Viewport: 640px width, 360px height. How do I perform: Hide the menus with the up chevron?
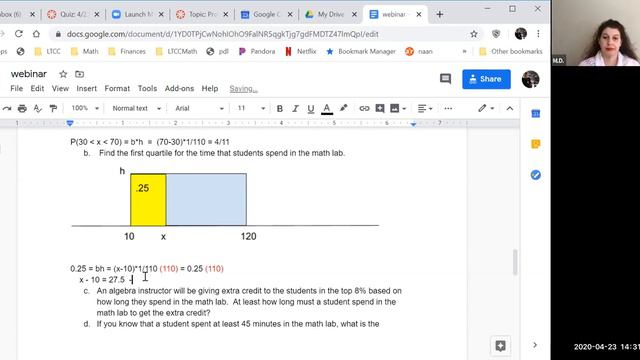[510, 108]
